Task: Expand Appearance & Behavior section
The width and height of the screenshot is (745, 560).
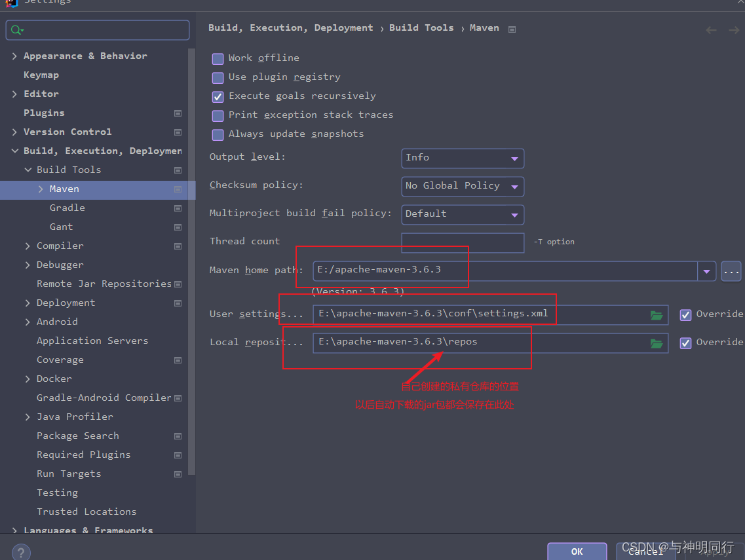Action: [14, 56]
